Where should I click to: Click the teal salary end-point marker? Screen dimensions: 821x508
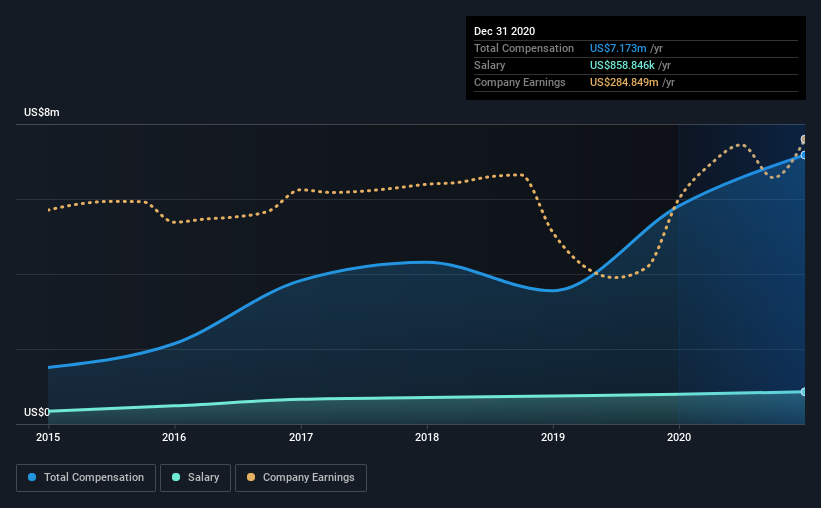coord(803,392)
